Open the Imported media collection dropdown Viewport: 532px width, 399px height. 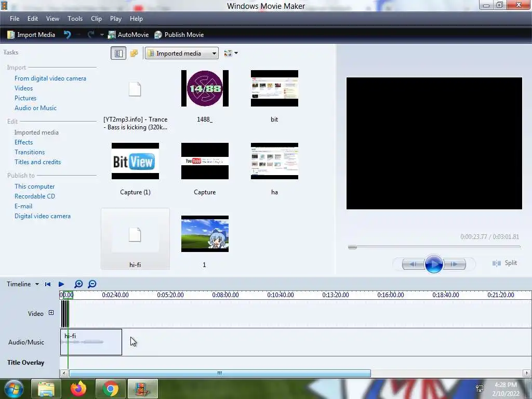coord(182,54)
